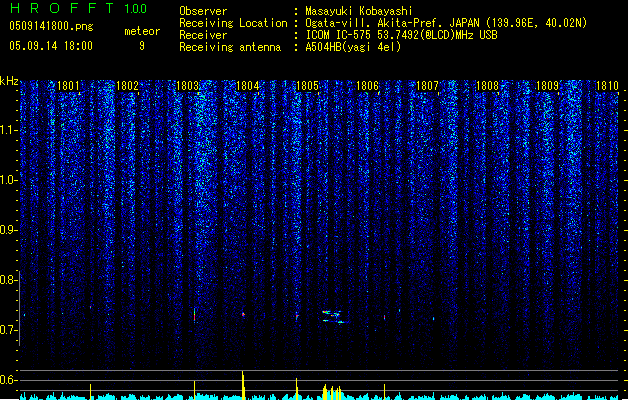Click the HROFFT 1.0.0 title text
This screenshot has height=400, width=629.
[x=78, y=8]
